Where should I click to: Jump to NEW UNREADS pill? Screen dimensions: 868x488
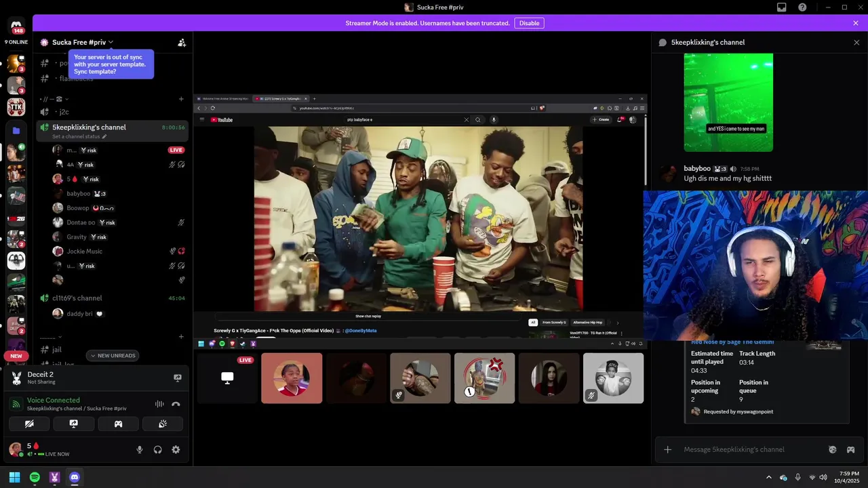point(113,356)
